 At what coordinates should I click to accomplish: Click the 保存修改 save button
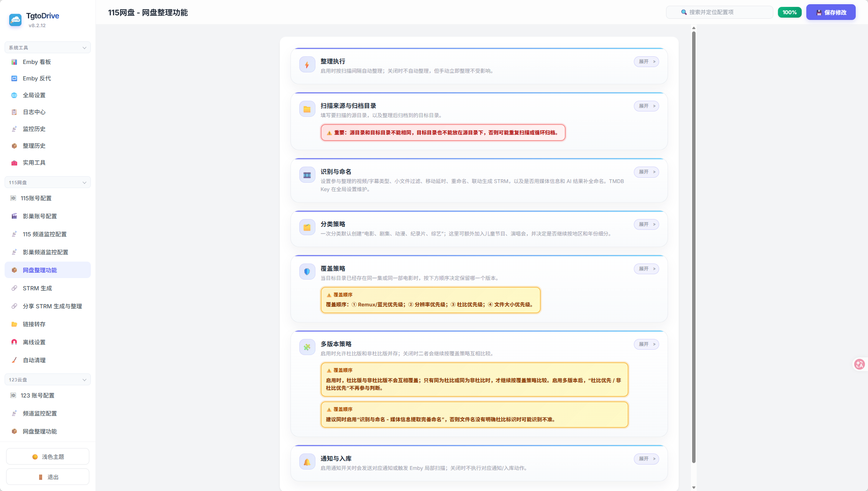tap(831, 12)
